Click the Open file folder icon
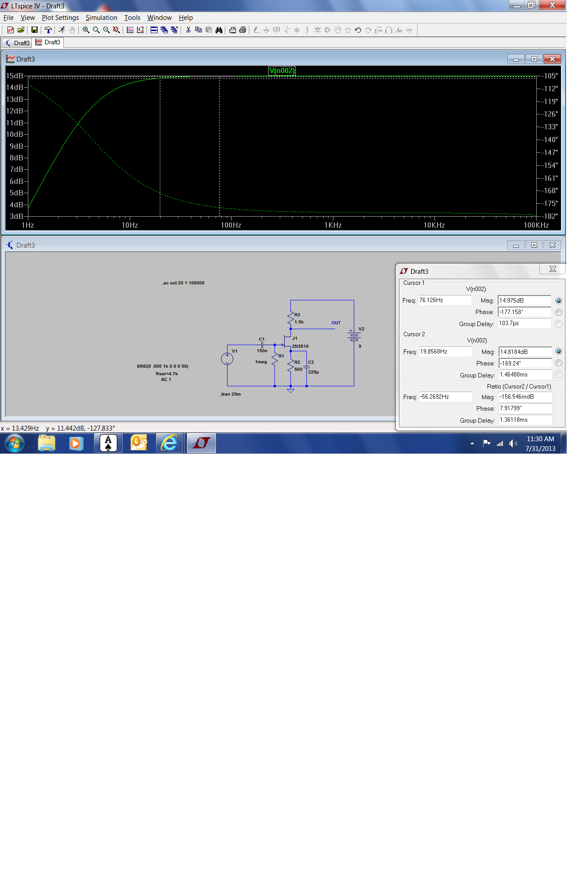This screenshot has height=886, width=588. point(21,30)
